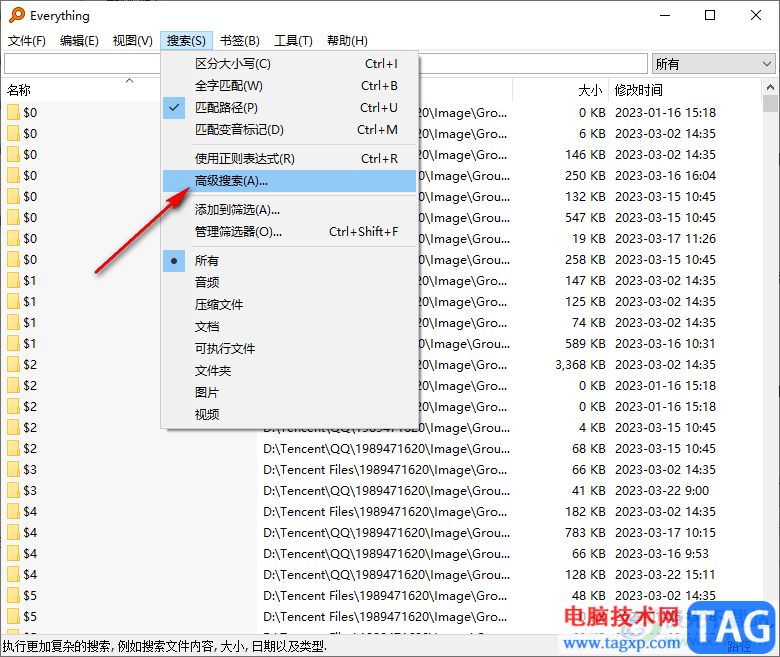
Task: Click date 2023-03-22 15:11
Action: click(x=665, y=574)
